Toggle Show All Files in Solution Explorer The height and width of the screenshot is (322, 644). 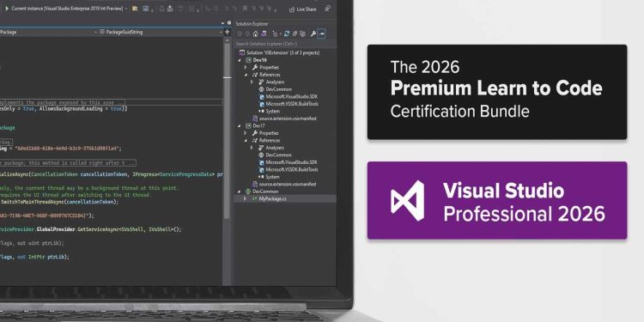pyautogui.click(x=303, y=34)
